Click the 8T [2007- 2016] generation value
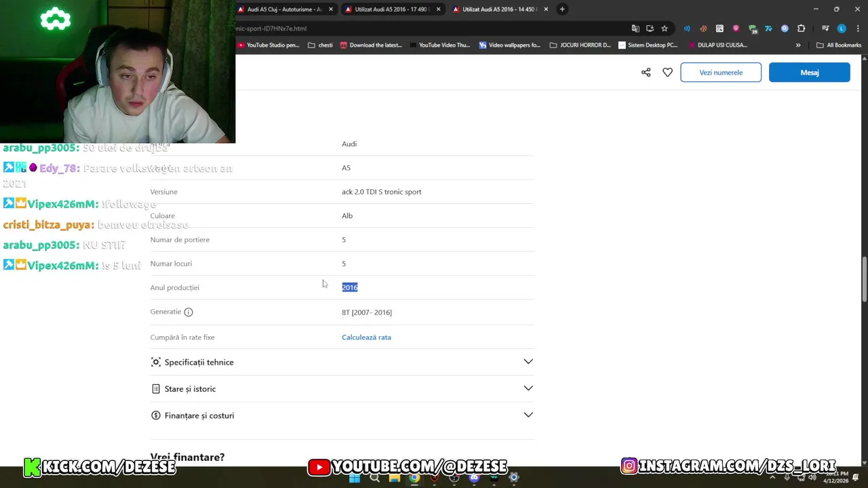Screen dimensions: 868x488 pos(367,312)
